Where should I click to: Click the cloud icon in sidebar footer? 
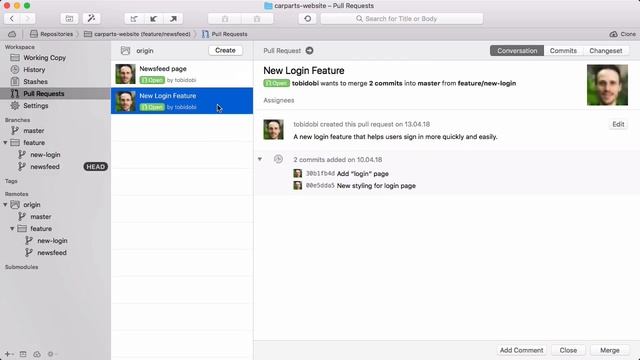[x=37, y=354]
